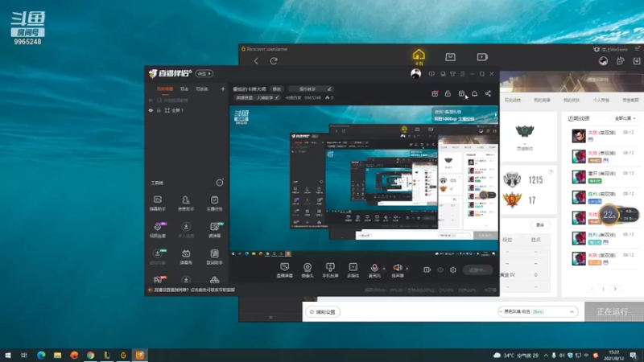Select the 我的场景 scene tab
Image resolution: width=644 pixels, height=362 pixels.
(x=165, y=88)
